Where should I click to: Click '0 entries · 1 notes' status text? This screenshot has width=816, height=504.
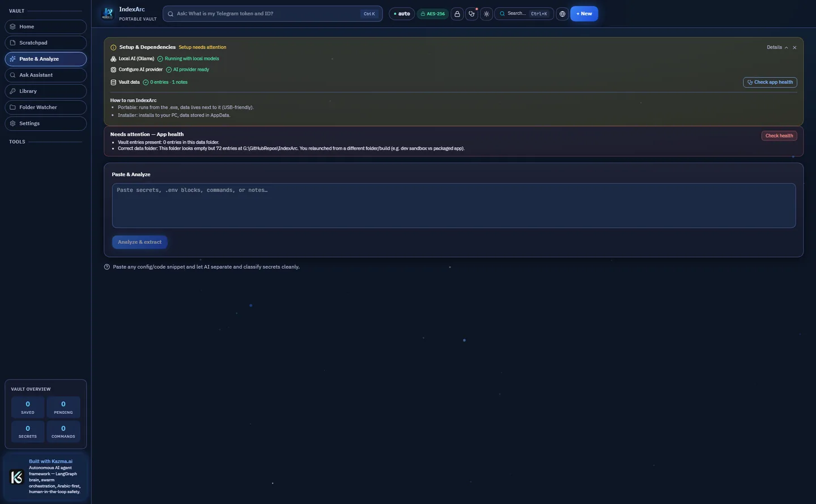pyautogui.click(x=169, y=82)
